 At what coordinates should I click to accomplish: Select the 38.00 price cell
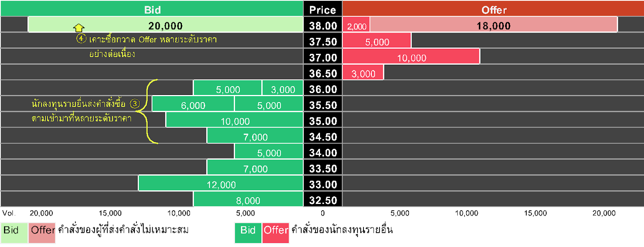tap(322, 26)
